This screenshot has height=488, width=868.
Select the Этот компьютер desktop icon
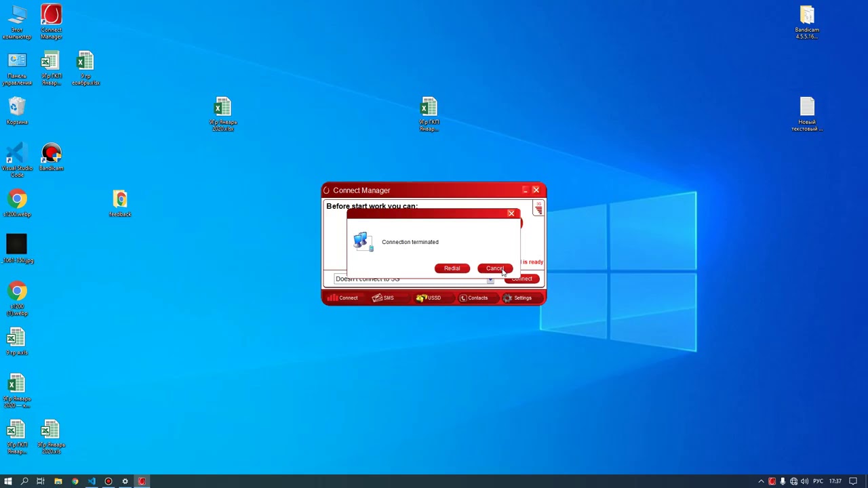click(x=17, y=22)
